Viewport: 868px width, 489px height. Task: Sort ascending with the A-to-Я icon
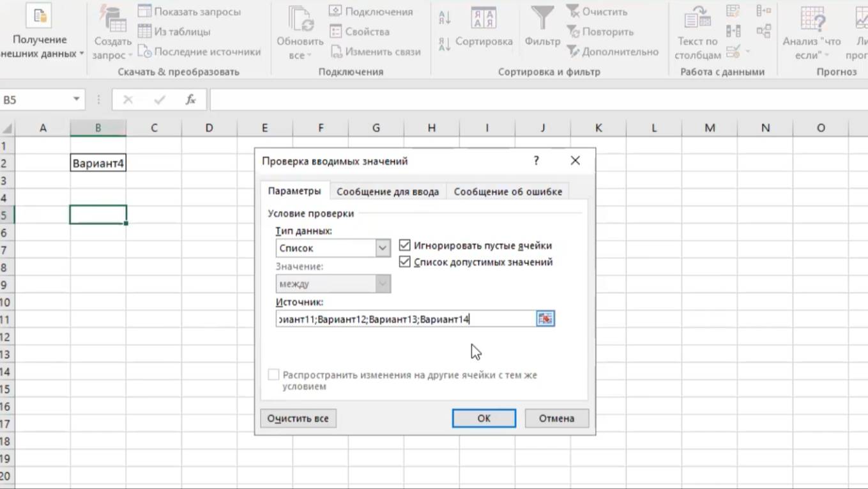445,18
